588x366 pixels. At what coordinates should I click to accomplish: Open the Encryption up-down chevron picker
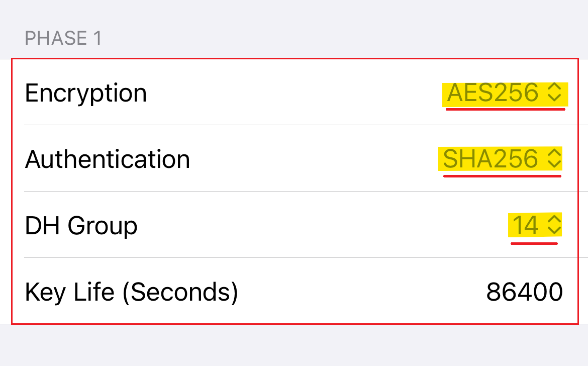point(554,93)
